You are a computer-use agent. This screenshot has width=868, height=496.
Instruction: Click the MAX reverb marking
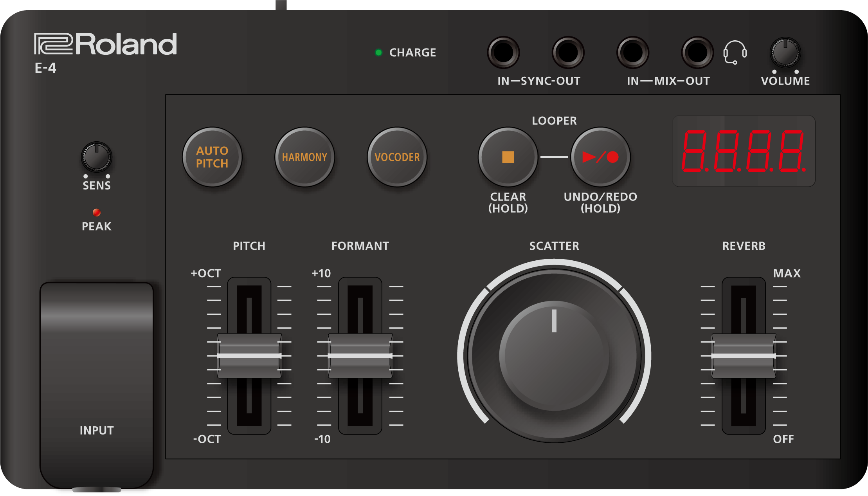coord(787,273)
